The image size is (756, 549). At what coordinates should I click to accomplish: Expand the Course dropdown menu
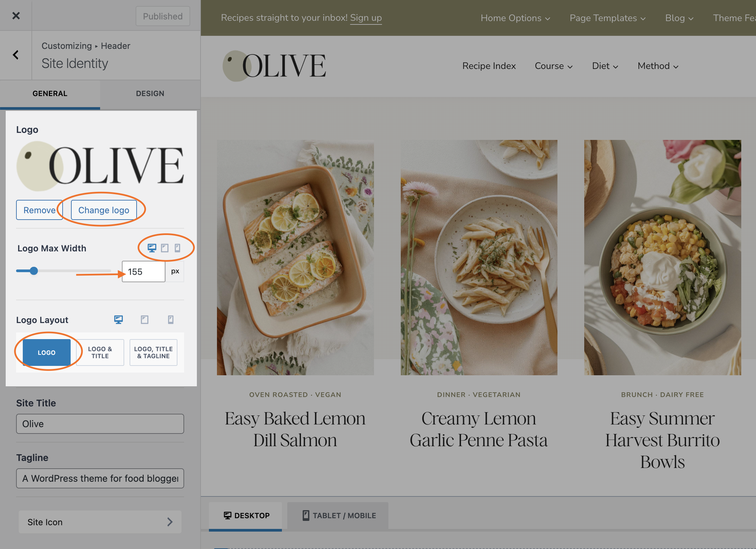click(553, 66)
